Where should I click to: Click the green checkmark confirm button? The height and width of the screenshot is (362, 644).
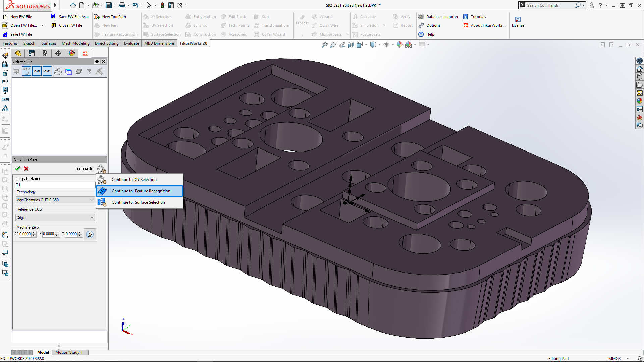click(18, 168)
